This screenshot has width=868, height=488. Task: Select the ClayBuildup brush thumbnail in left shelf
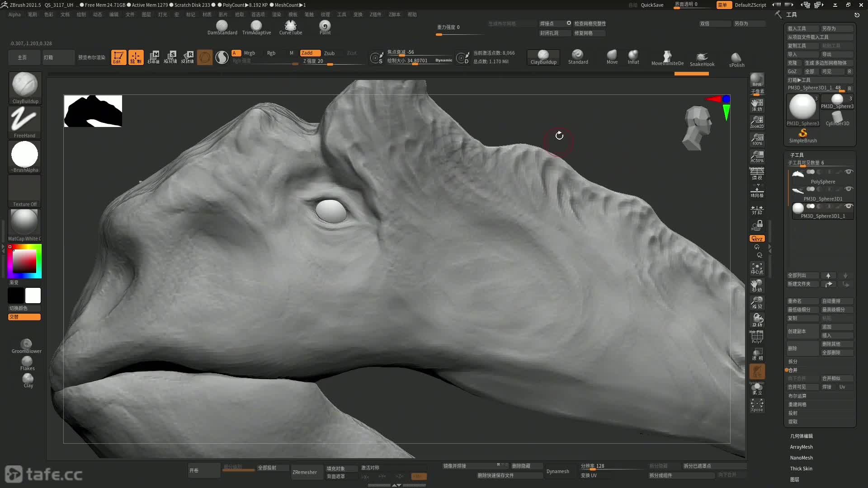click(x=25, y=87)
